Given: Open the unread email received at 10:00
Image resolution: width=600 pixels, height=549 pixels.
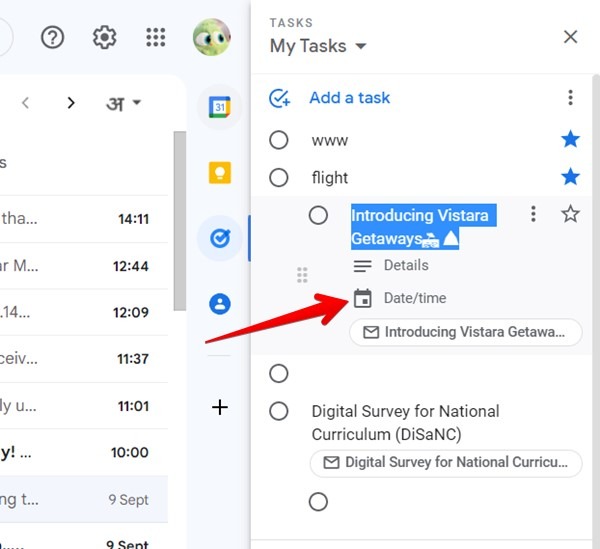Looking at the screenshot, I should click(83, 453).
